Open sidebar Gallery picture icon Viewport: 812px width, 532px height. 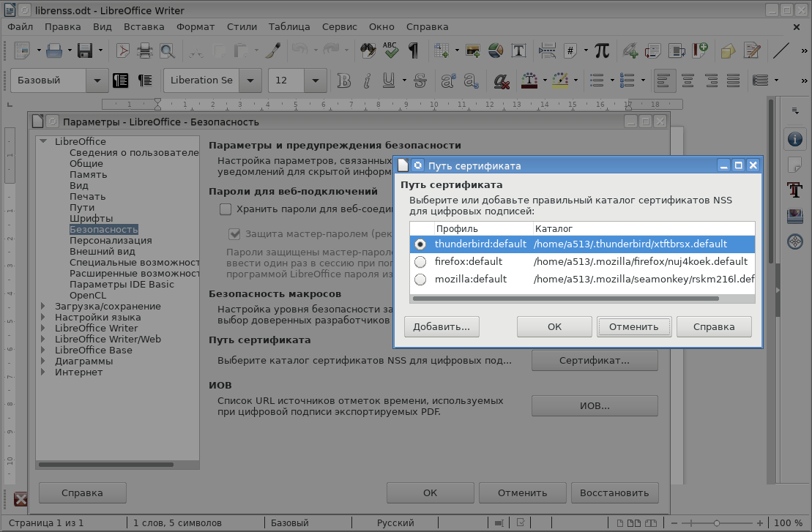[795, 215]
